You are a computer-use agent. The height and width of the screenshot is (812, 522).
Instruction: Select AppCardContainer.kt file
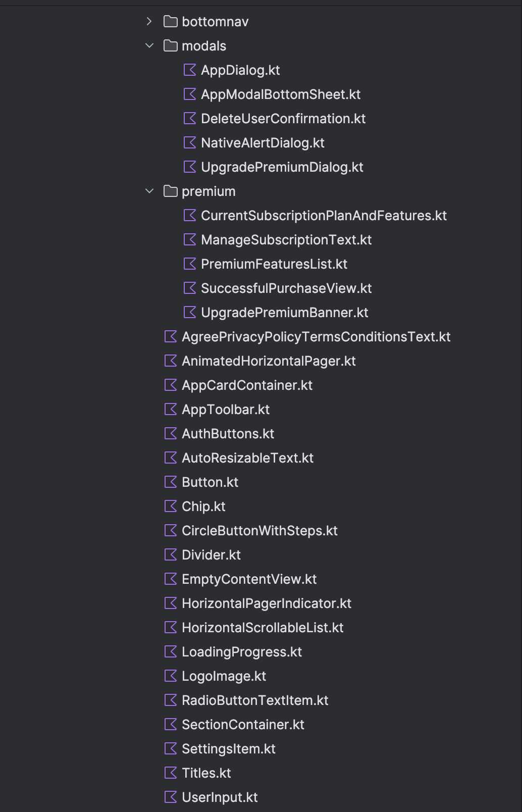coord(247,385)
